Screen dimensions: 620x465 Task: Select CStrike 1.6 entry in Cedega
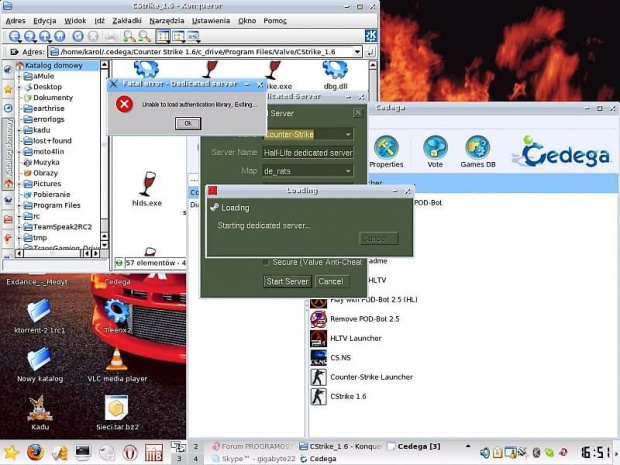coord(348,396)
